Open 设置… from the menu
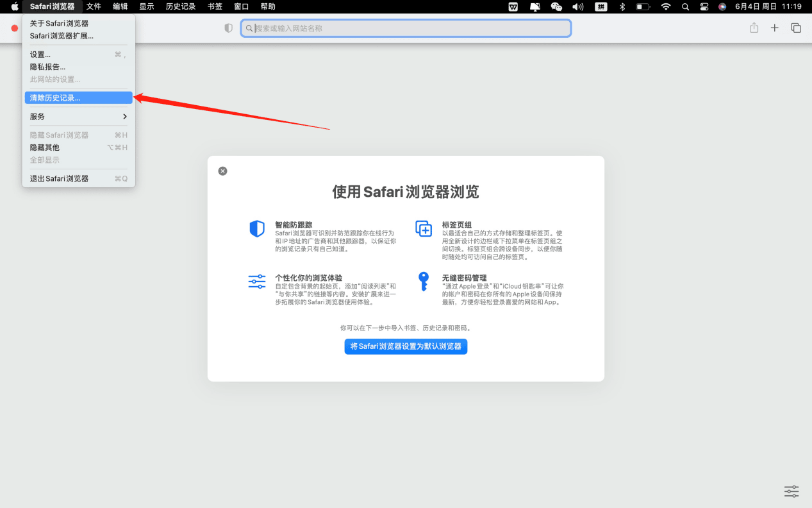812x508 pixels. pos(79,55)
